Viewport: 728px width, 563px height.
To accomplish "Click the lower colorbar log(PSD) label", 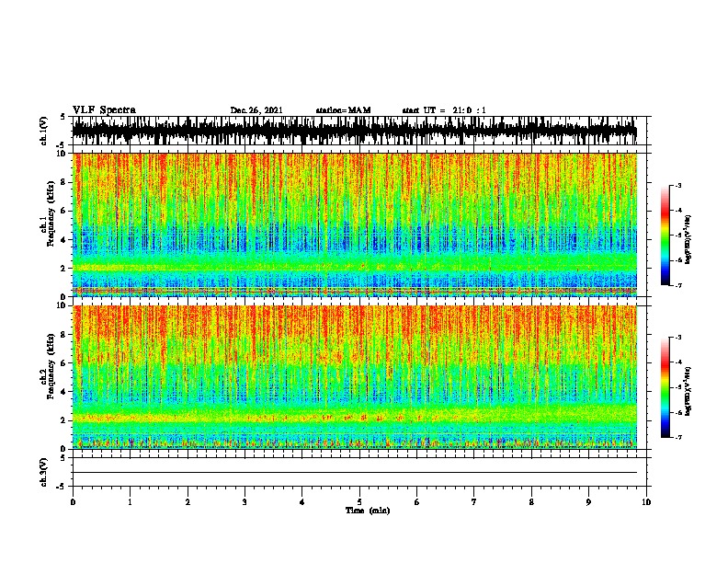I will click(x=688, y=391).
